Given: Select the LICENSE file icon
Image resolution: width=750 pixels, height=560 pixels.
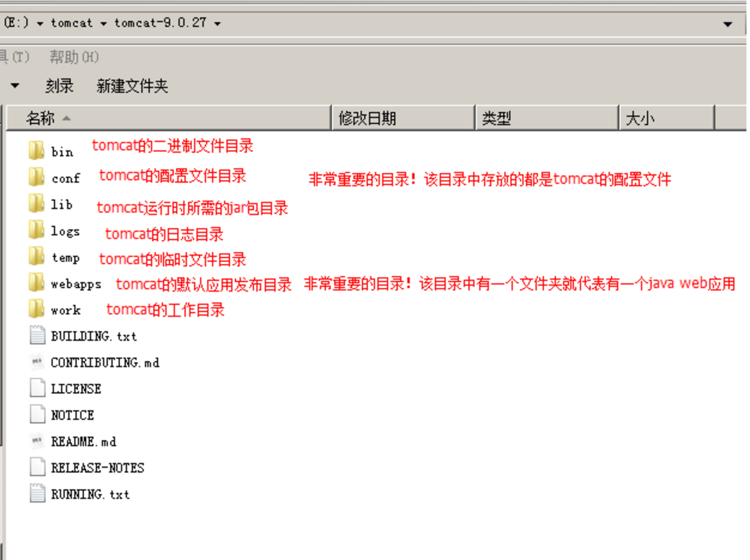Looking at the screenshot, I should point(37,388).
